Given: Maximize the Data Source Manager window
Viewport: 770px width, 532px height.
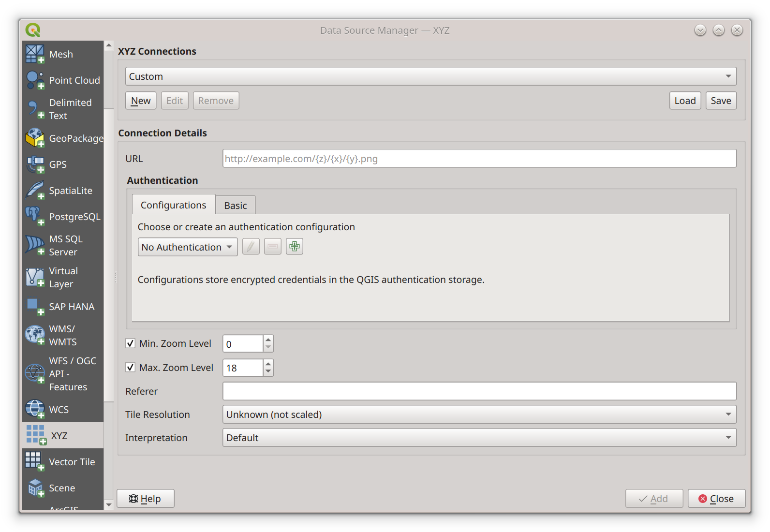Looking at the screenshot, I should 719,30.
